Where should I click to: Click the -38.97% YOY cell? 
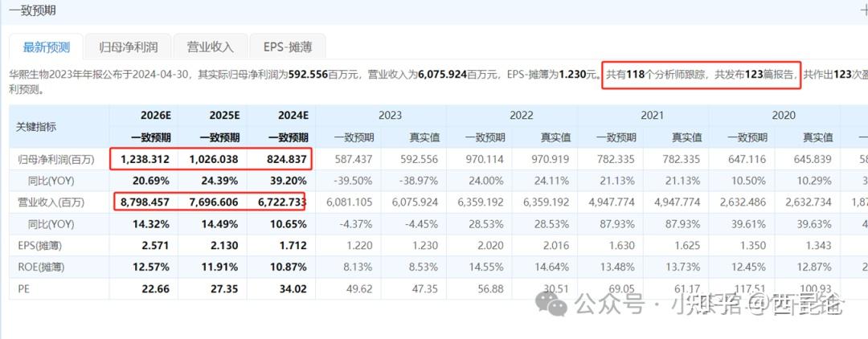420,181
